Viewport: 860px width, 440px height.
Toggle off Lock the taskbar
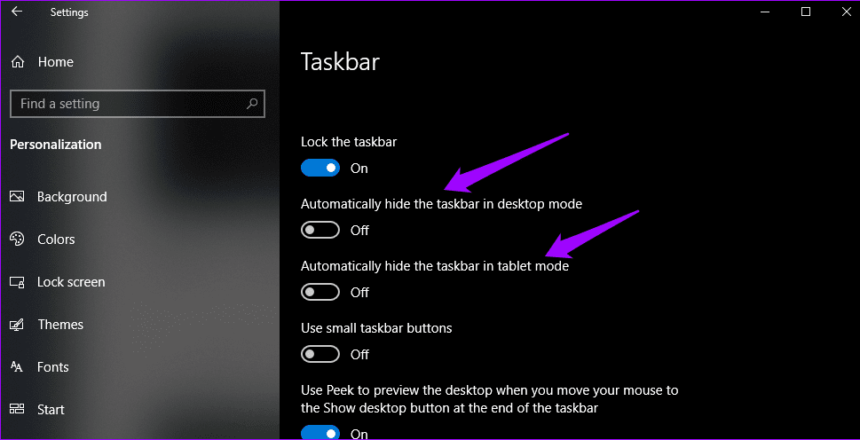point(320,168)
